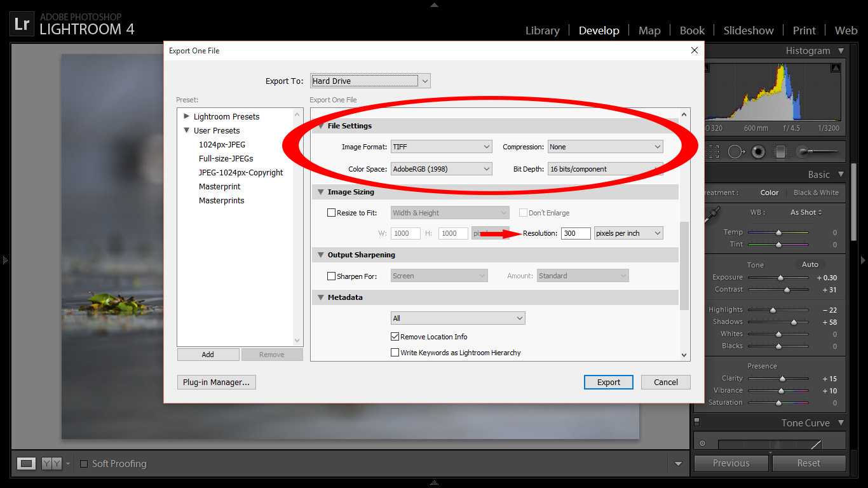
Task: Click the Export button
Action: coord(609,382)
